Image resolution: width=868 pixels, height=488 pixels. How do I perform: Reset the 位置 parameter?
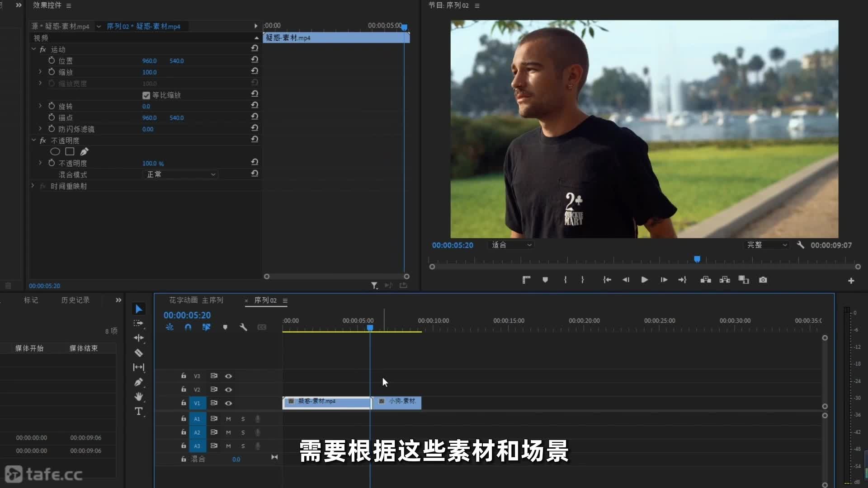point(255,60)
